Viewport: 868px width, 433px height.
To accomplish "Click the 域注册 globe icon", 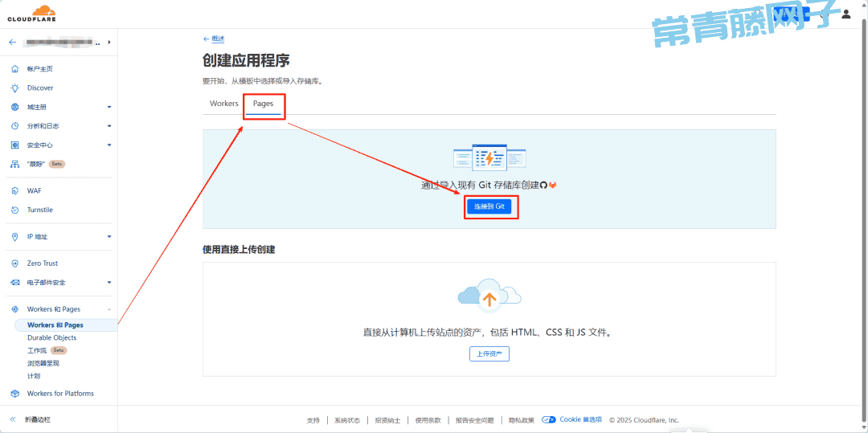I will point(15,108).
